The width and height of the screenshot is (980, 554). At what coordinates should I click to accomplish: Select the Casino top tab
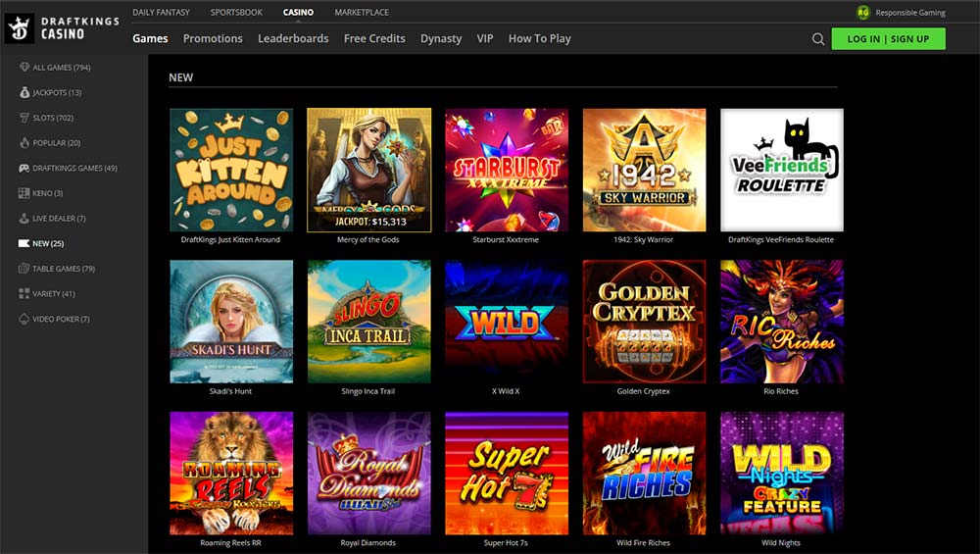(298, 12)
